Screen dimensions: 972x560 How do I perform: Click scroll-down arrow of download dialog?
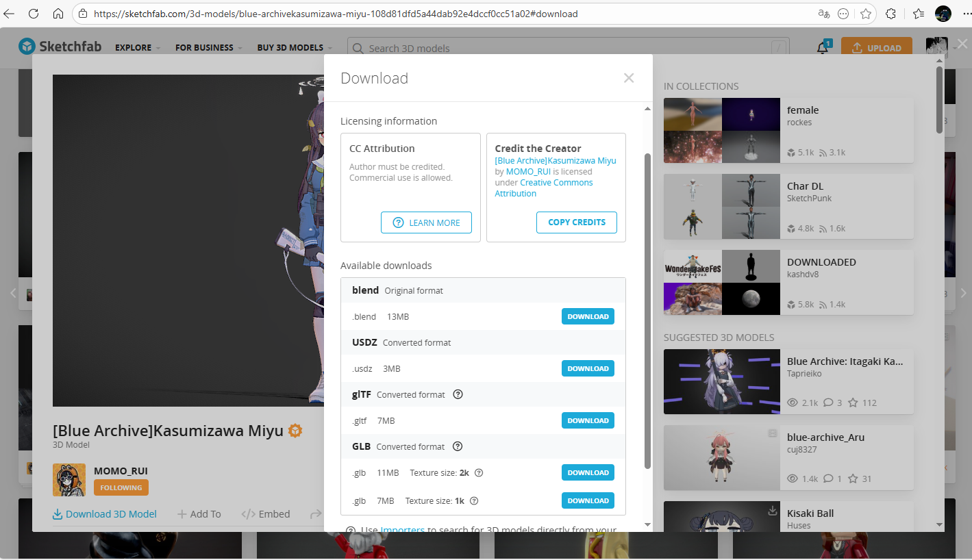click(x=648, y=525)
